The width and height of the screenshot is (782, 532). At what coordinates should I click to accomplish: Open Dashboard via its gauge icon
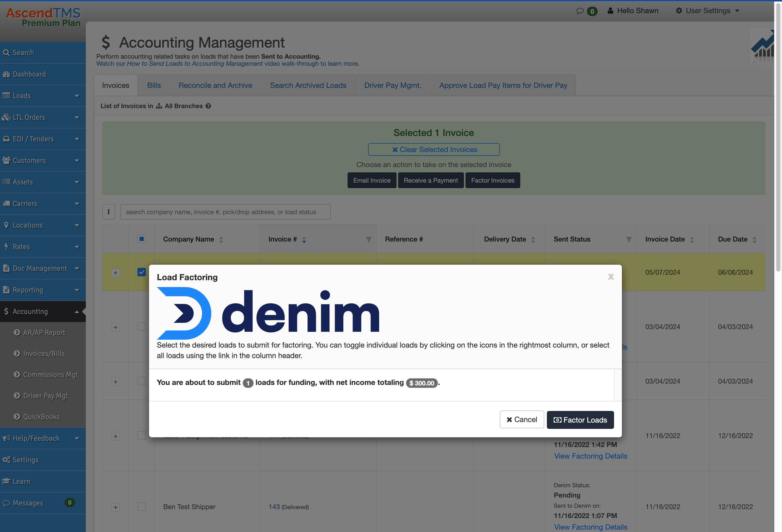pos(6,74)
